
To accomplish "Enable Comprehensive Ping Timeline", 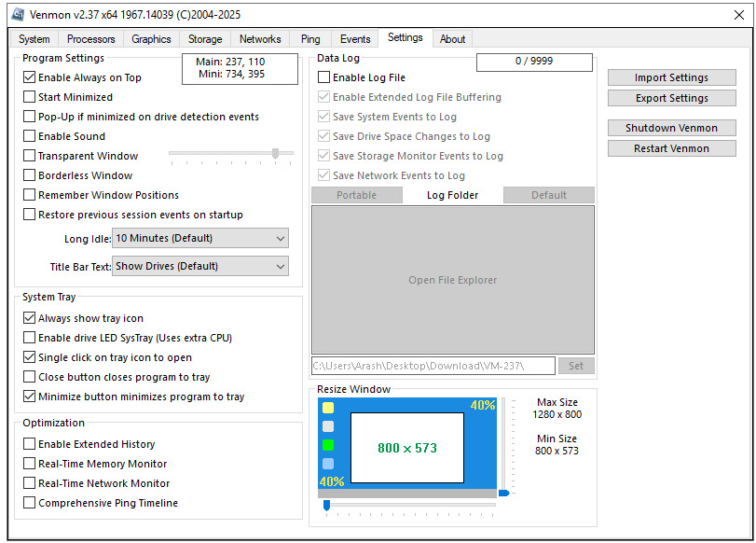I will (30, 503).
